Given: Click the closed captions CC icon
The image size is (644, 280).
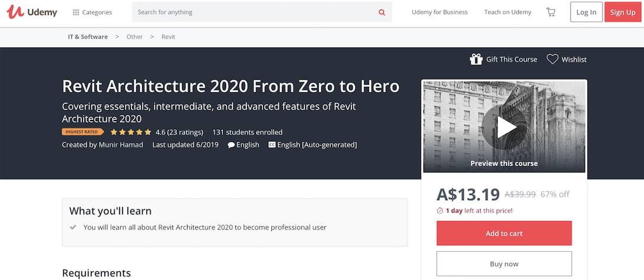Looking at the screenshot, I should click(271, 145).
